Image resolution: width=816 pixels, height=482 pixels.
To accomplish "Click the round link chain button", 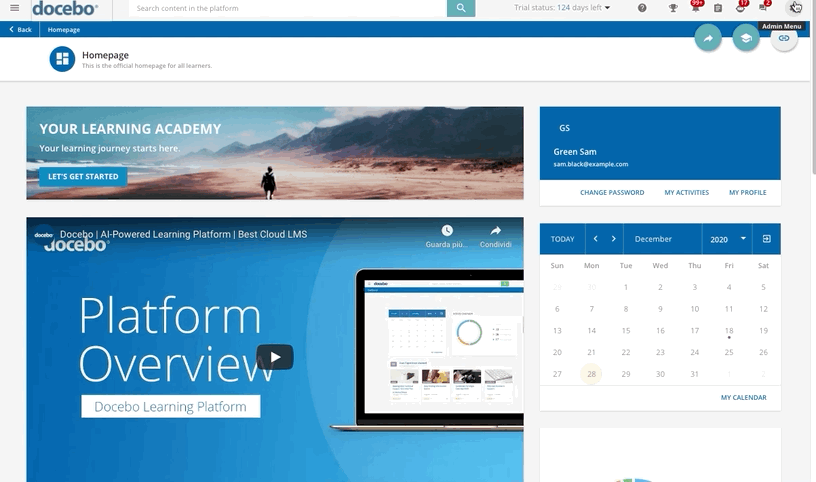I will pyautogui.click(x=783, y=38).
